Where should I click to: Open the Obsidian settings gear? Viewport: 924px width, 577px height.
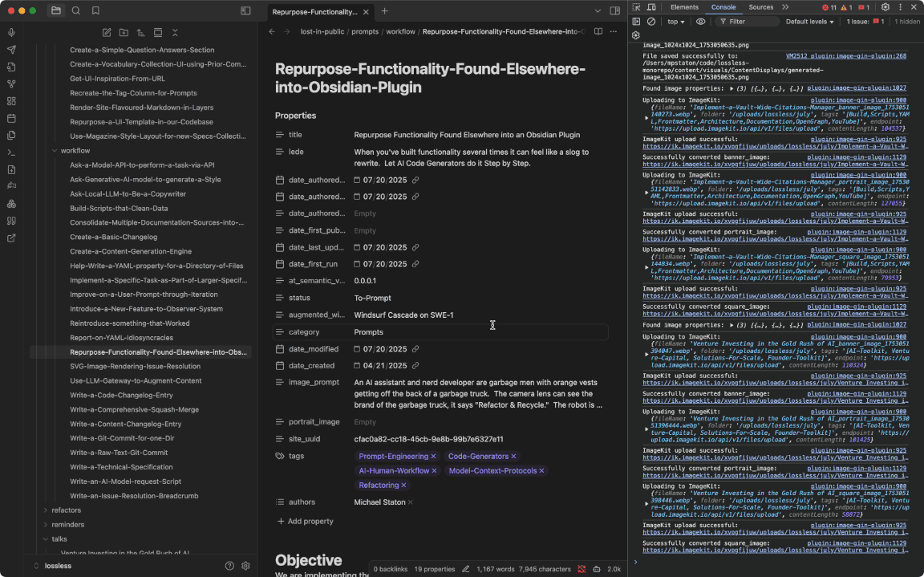coord(245,566)
